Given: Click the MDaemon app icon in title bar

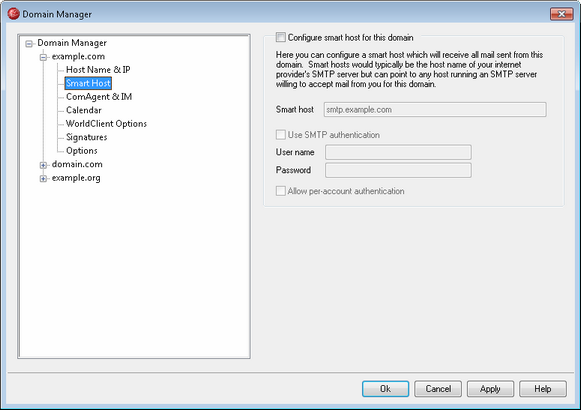Looking at the screenshot, I should [13, 14].
